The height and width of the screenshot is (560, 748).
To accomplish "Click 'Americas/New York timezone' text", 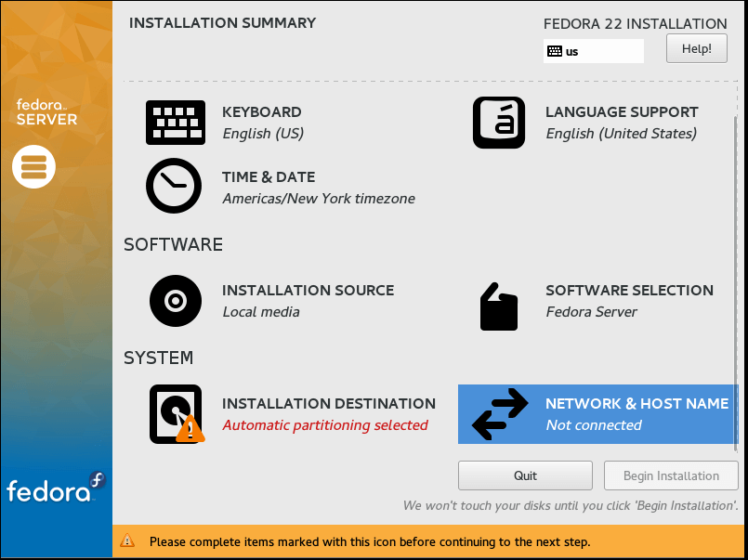I will click(x=319, y=198).
